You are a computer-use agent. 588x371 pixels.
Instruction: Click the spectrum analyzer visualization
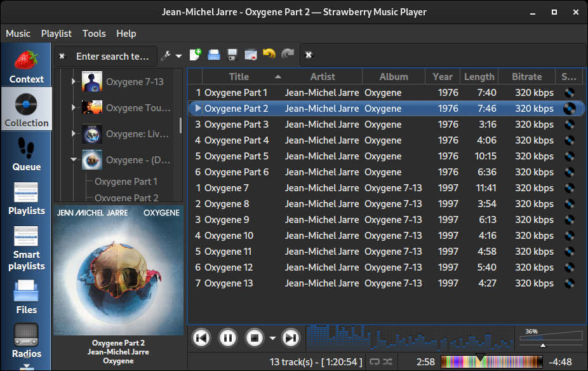410,338
